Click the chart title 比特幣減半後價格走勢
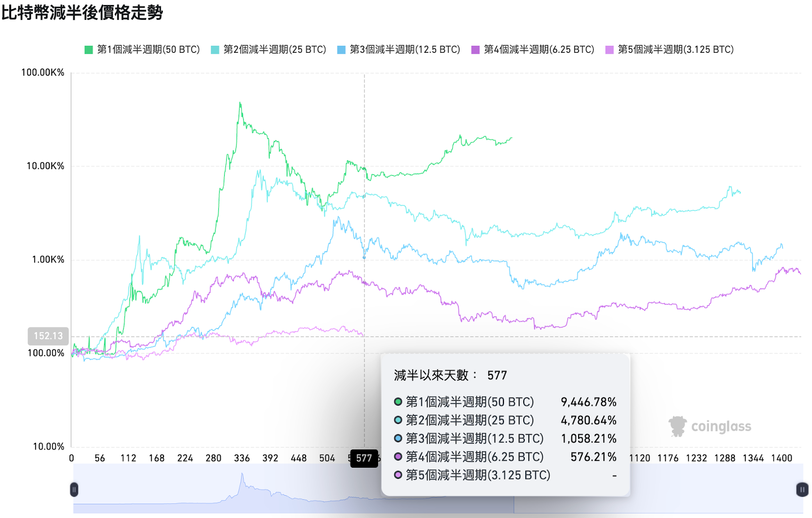 coord(82,12)
